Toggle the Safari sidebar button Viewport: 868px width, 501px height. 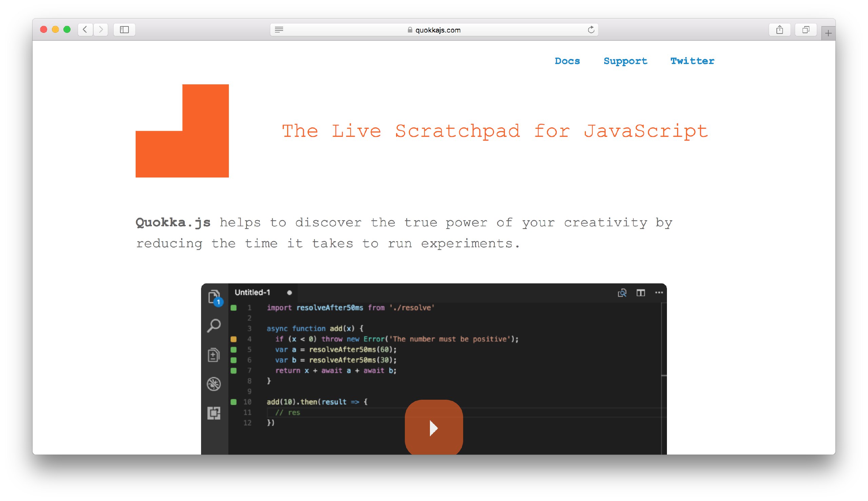point(124,29)
